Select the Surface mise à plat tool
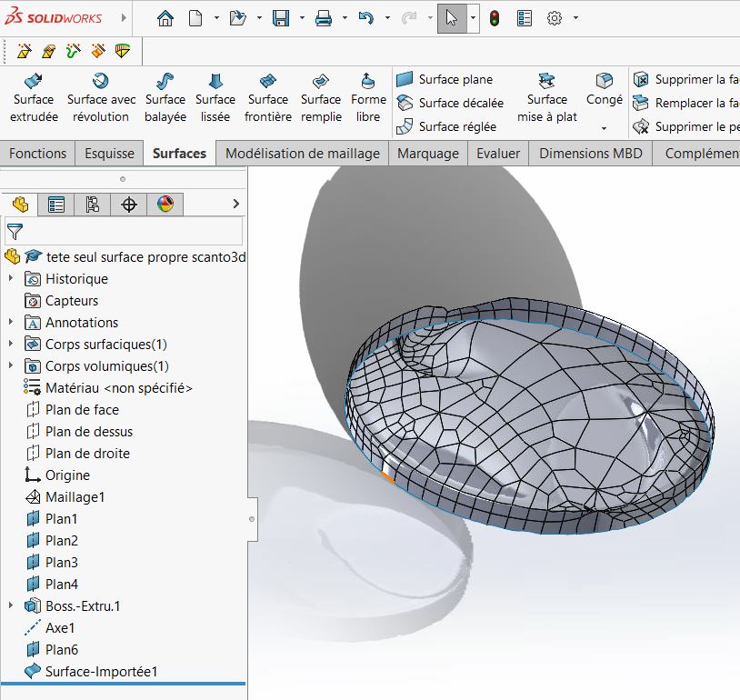740x700 pixels. tap(547, 98)
